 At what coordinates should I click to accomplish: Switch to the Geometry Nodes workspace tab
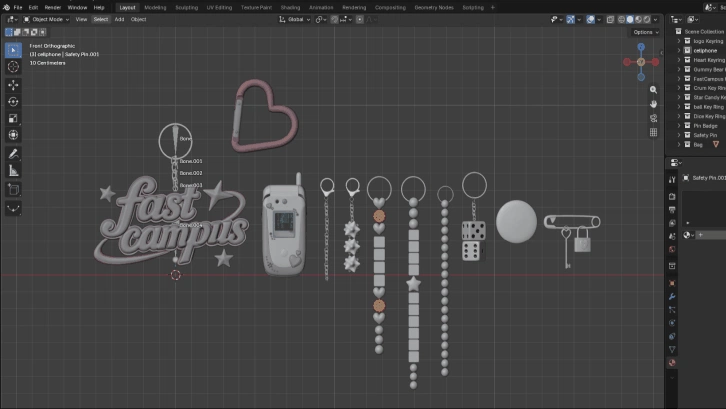click(x=434, y=7)
